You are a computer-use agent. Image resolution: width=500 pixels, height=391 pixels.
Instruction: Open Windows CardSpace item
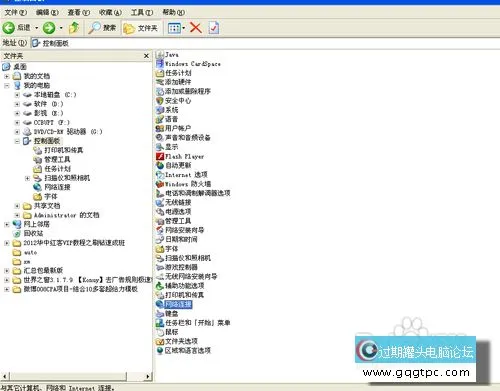click(188, 64)
